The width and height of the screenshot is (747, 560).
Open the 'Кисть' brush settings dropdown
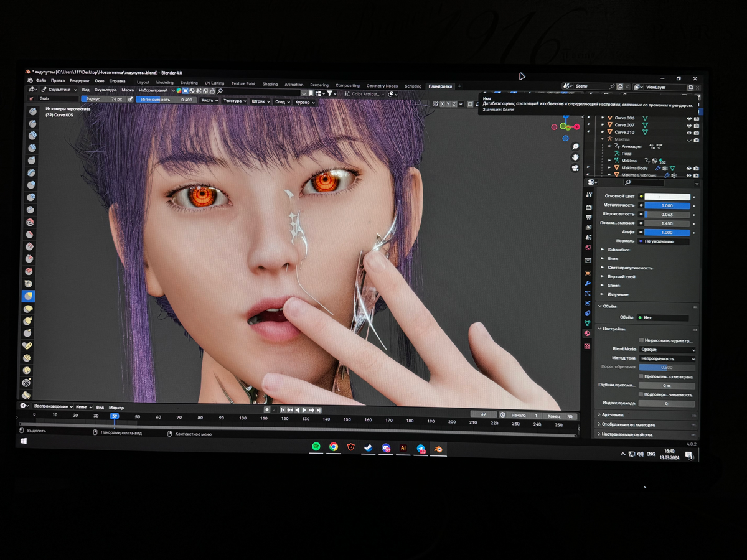209,101
